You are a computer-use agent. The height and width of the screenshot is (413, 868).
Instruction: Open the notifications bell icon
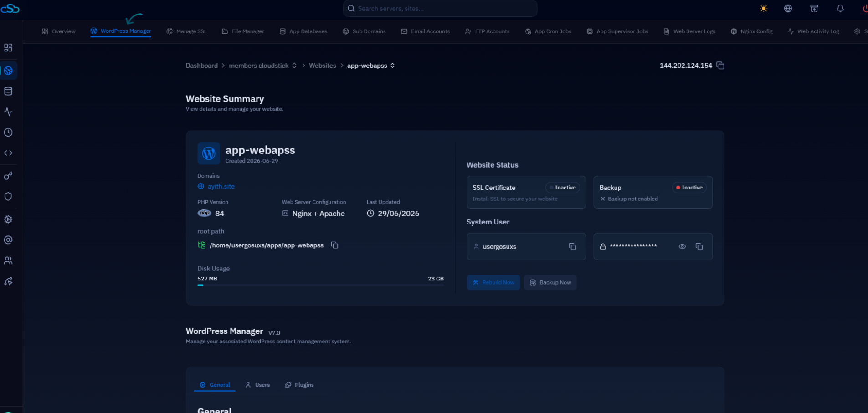[840, 9]
